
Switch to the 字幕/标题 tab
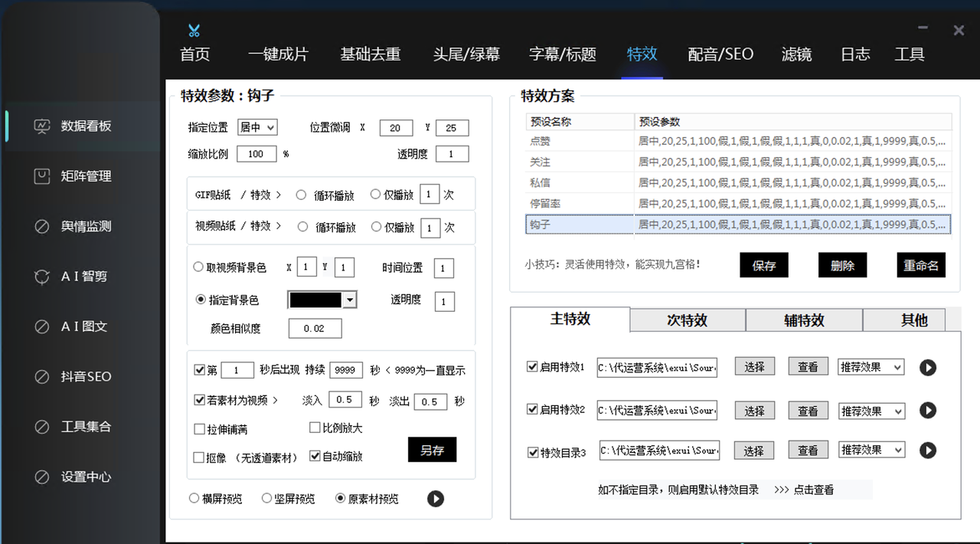coord(562,54)
